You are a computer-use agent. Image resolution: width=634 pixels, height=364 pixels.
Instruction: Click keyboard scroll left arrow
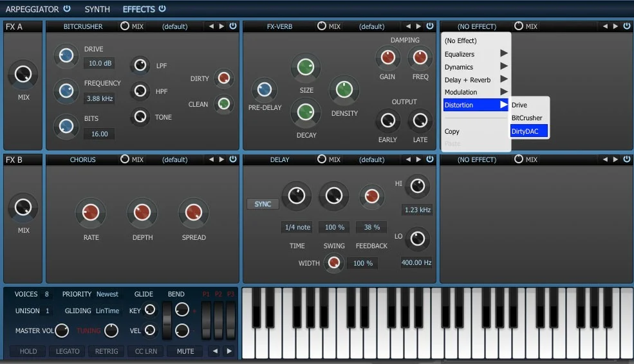pyautogui.click(x=215, y=351)
